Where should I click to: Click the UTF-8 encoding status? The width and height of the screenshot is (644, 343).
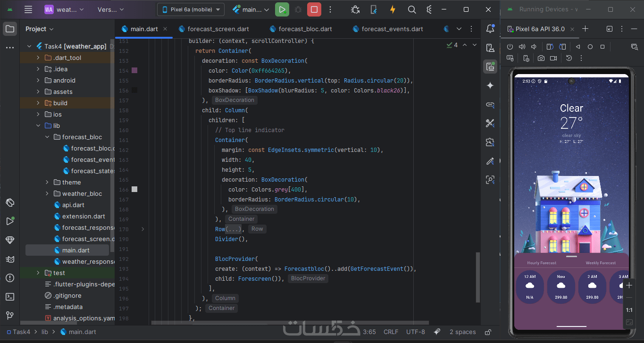coord(416,332)
